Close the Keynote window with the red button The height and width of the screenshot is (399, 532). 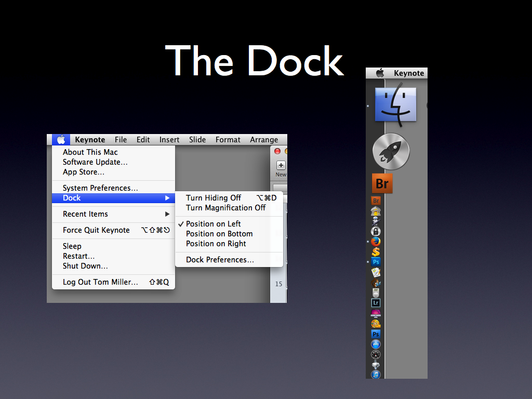click(x=277, y=151)
